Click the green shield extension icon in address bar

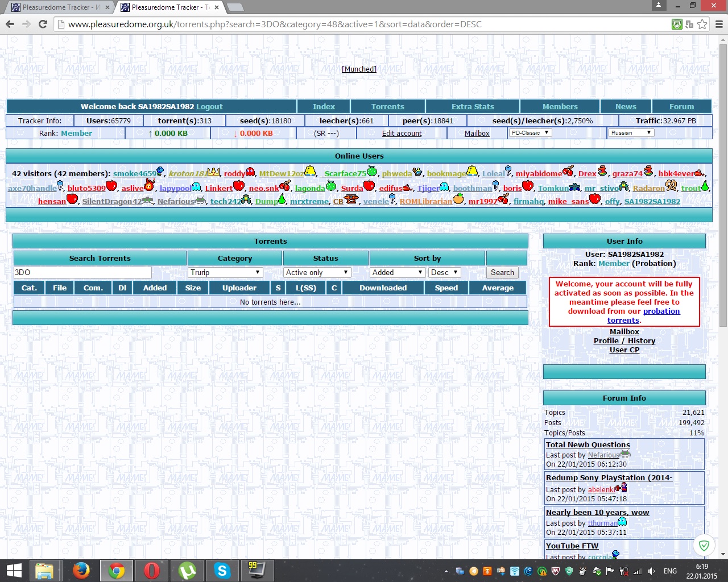pyautogui.click(x=677, y=24)
